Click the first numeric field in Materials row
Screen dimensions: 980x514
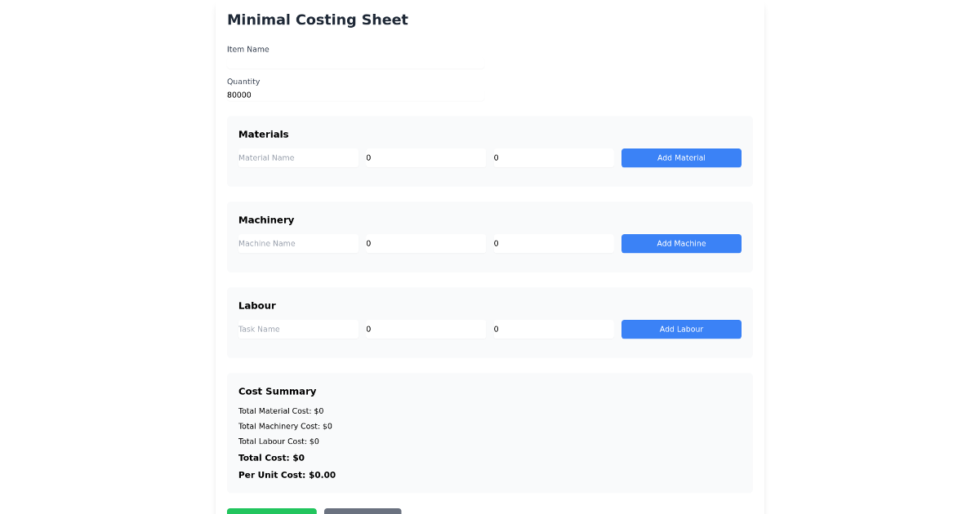coord(424,157)
